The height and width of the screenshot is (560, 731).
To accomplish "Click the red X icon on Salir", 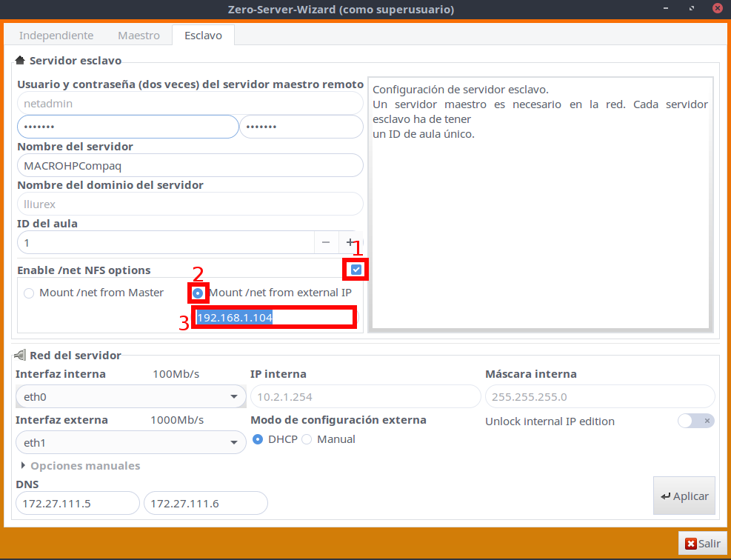I will click(691, 544).
